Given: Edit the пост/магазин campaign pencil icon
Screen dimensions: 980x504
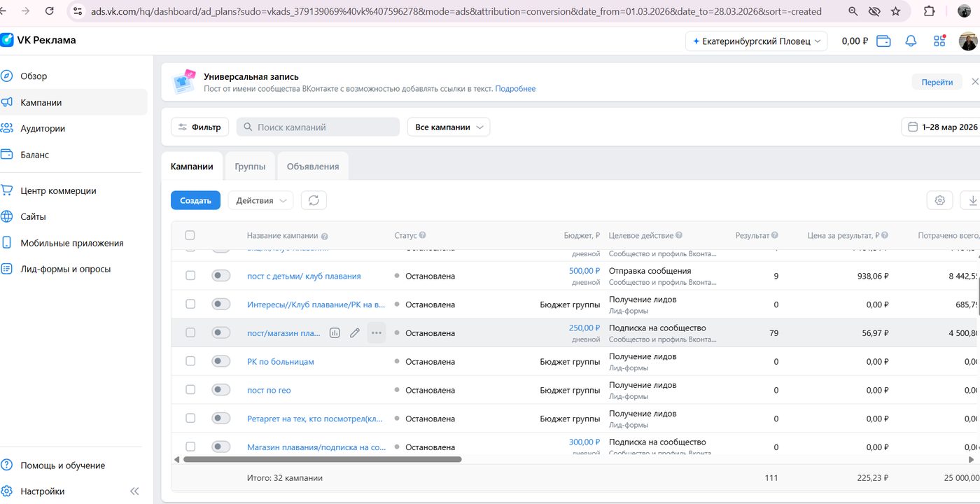Looking at the screenshot, I should tap(355, 333).
